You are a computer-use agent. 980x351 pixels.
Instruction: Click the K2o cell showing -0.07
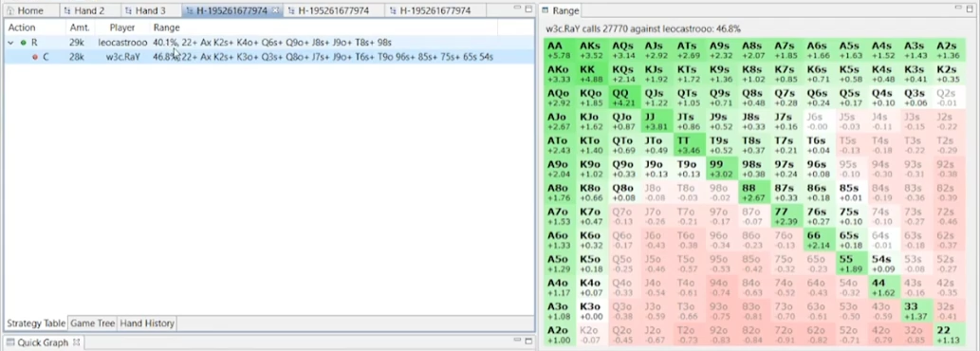pos(593,335)
